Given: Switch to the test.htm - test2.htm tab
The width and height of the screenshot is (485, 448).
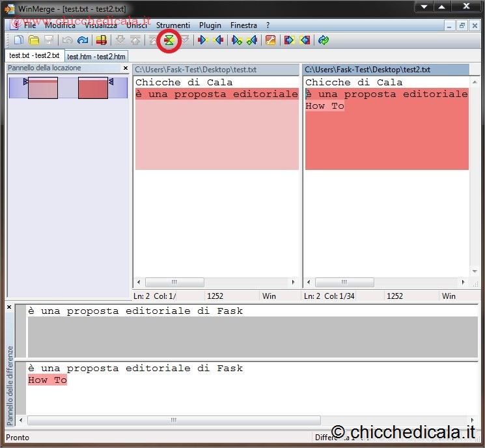Looking at the screenshot, I should (96, 57).
